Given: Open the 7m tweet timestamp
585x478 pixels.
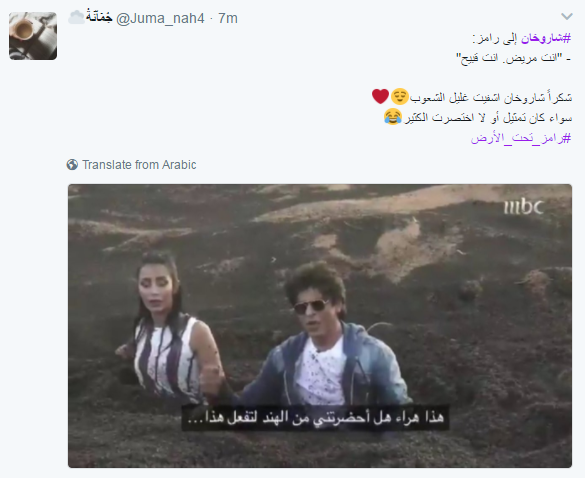Looking at the screenshot, I should (228, 18).
